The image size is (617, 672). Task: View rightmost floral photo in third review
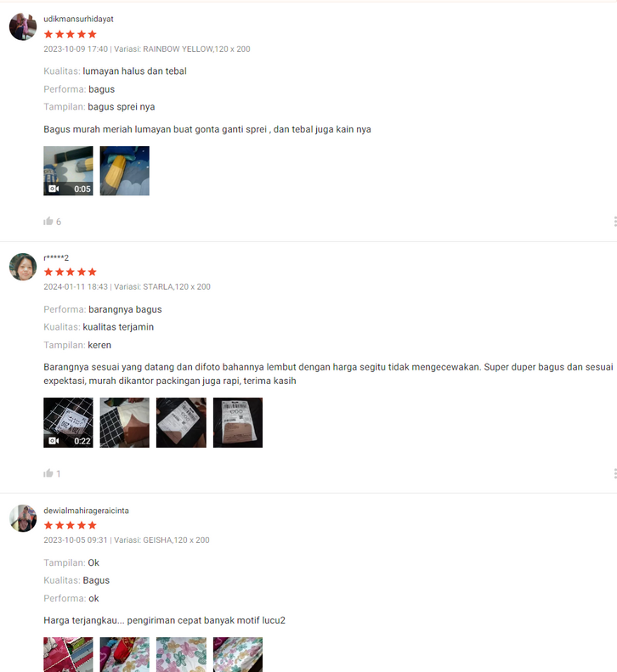[238, 654]
